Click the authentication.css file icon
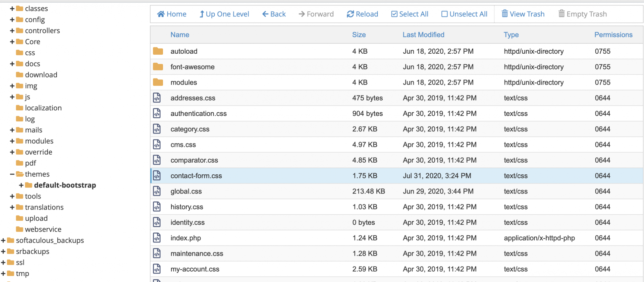The width and height of the screenshot is (644, 282). (x=157, y=113)
